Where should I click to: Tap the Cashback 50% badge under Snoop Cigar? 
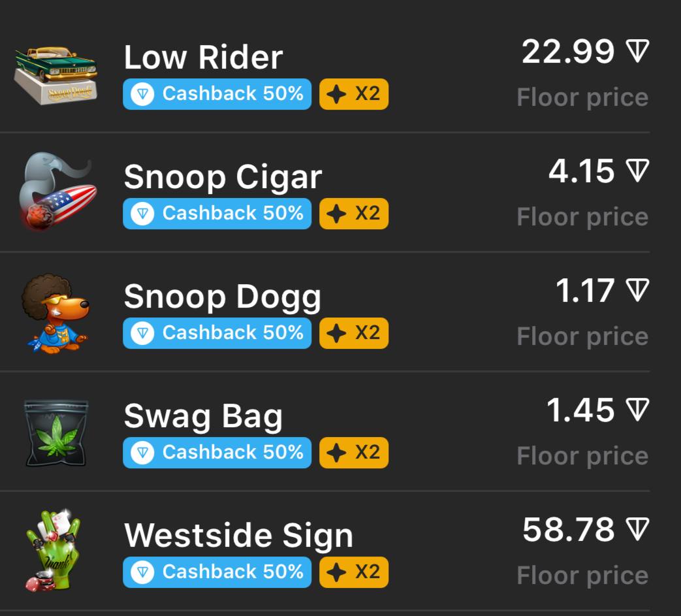tap(217, 214)
